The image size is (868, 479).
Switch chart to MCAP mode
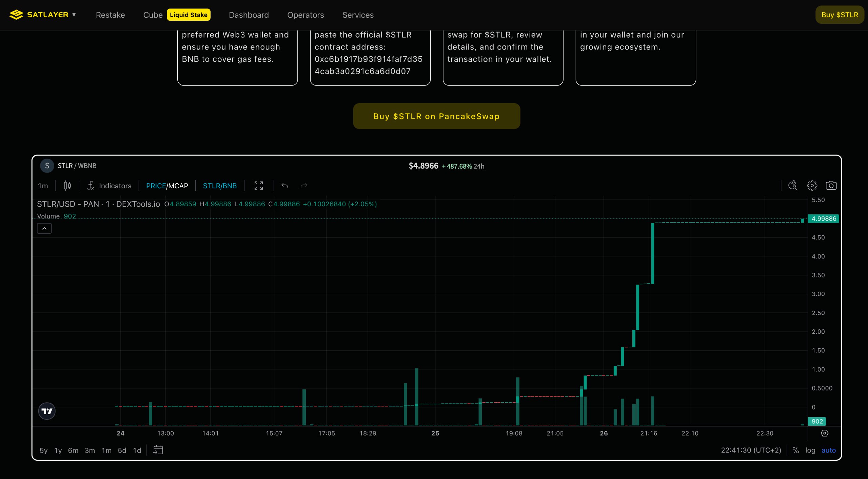(178, 186)
